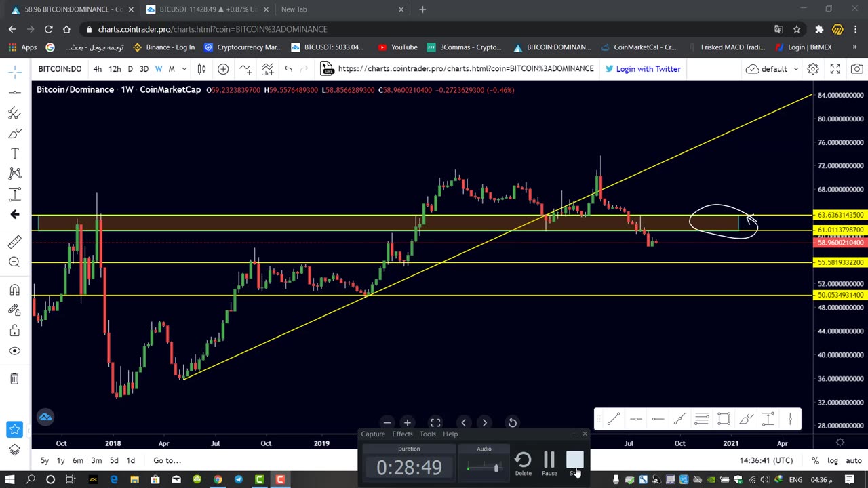The height and width of the screenshot is (488, 868).
Task: Switch to the 3D timeframe
Action: pyautogui.click(x=144, y=69)
